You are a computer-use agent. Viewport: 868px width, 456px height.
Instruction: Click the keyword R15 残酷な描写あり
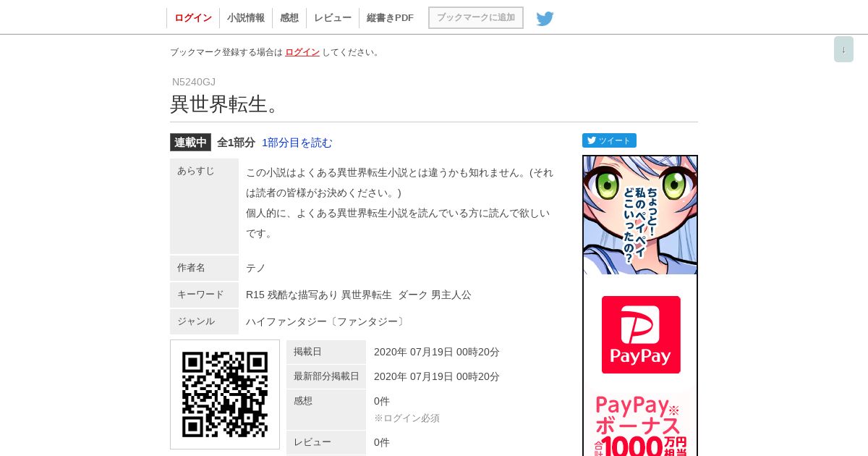coord(292,295)
